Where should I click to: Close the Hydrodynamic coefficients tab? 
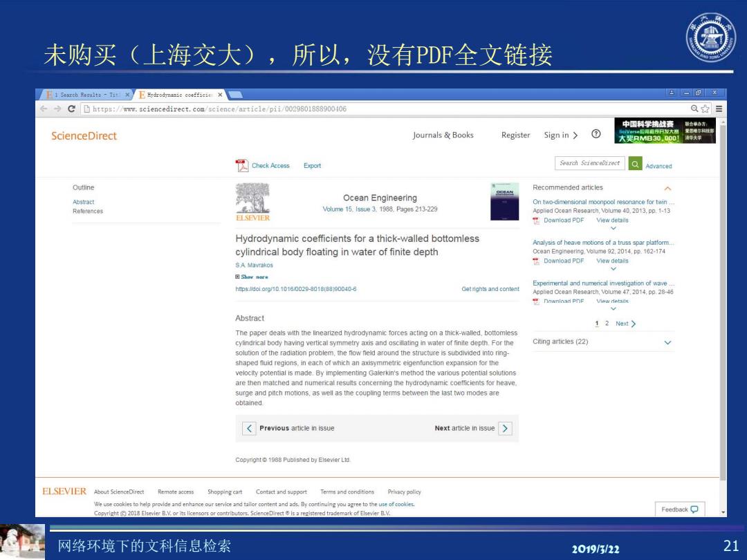point(220,95)
